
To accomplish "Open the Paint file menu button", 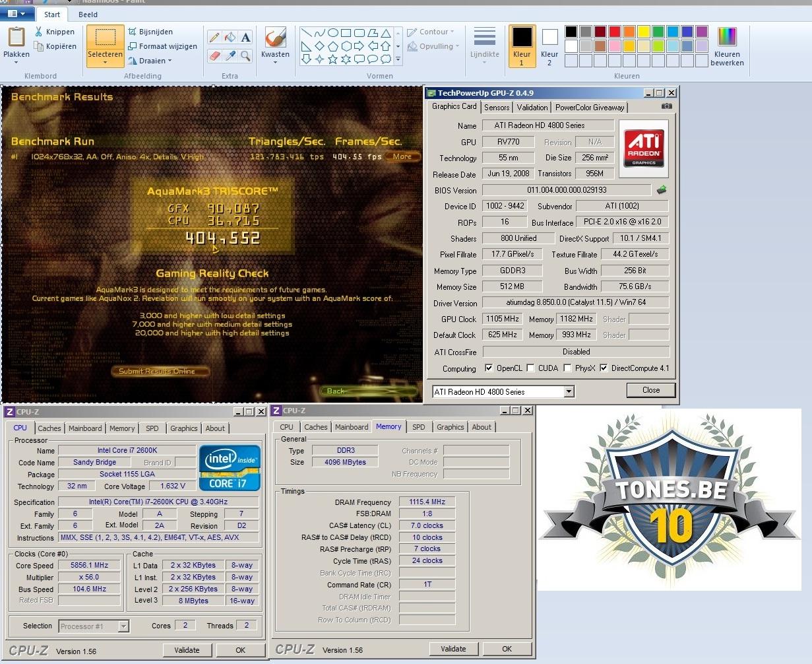I will click(x=18, y=13).
